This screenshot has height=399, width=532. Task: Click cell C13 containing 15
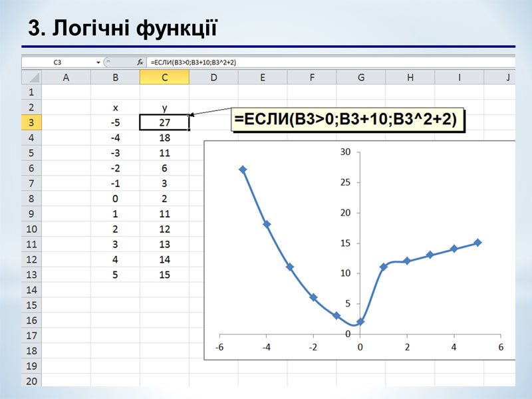[x=164, y=275]
